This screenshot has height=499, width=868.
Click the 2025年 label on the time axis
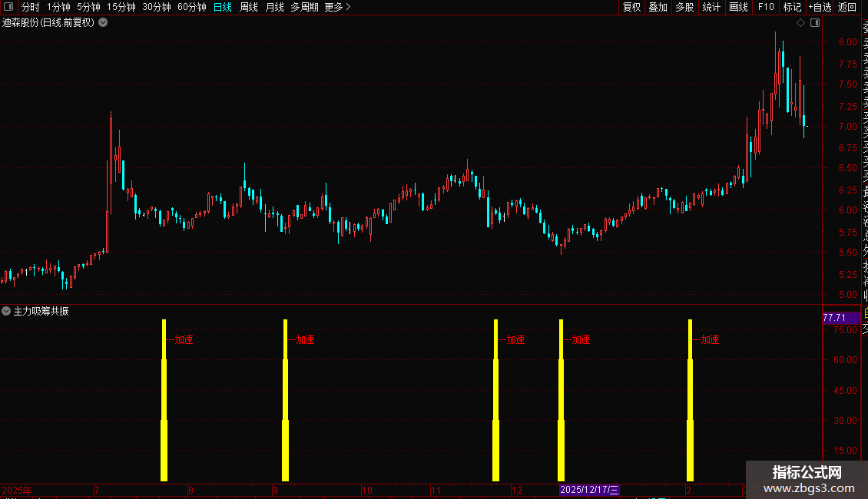17,490
